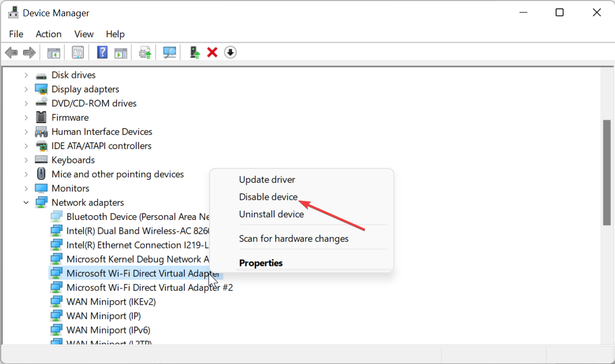Click the vertical scrollbar thumb
The image size is (615, 364).
607,173
